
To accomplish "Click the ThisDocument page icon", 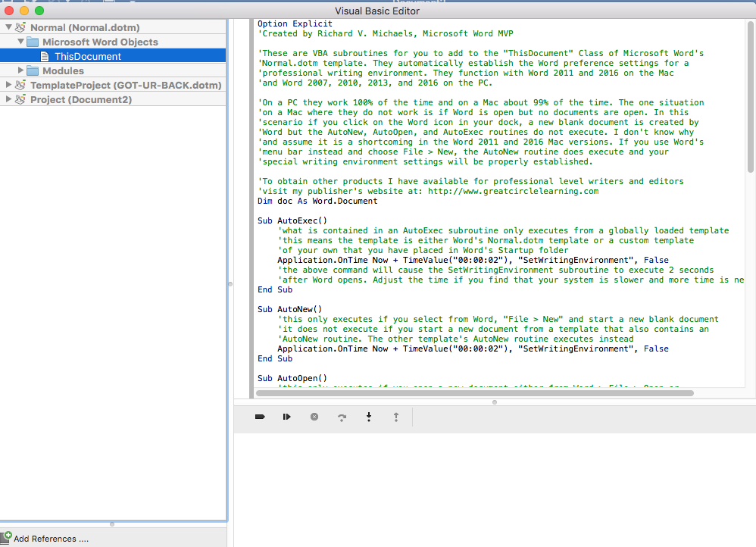I will (45, 56).
